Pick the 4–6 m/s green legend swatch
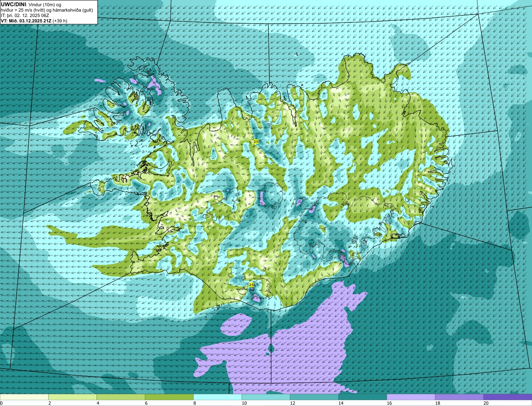Screen dimensions: 532x406 coord(121,397)
